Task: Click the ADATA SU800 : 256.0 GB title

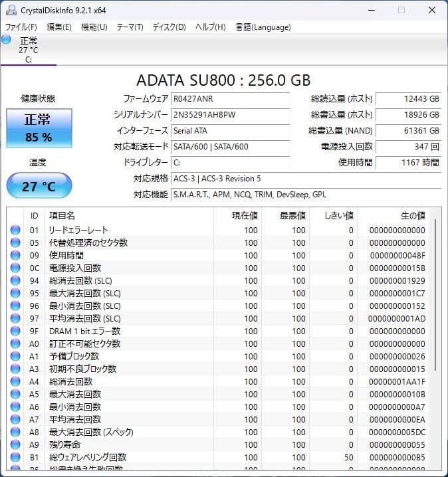Action: tap(223, 80)
